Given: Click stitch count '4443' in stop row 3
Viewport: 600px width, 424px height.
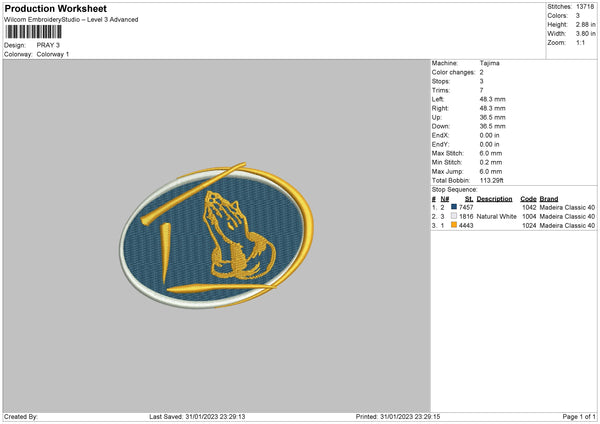Looking at the screenshot, I should point(466,225).
